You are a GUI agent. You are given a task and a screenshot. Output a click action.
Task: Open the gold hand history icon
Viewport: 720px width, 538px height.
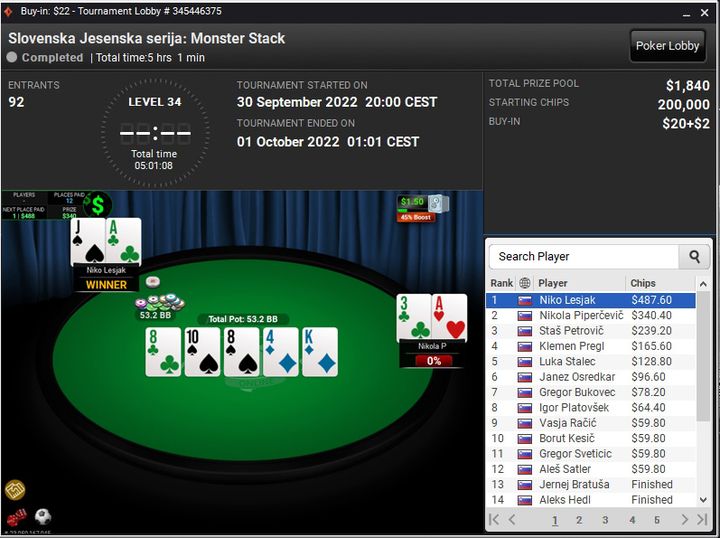[15, 490]
